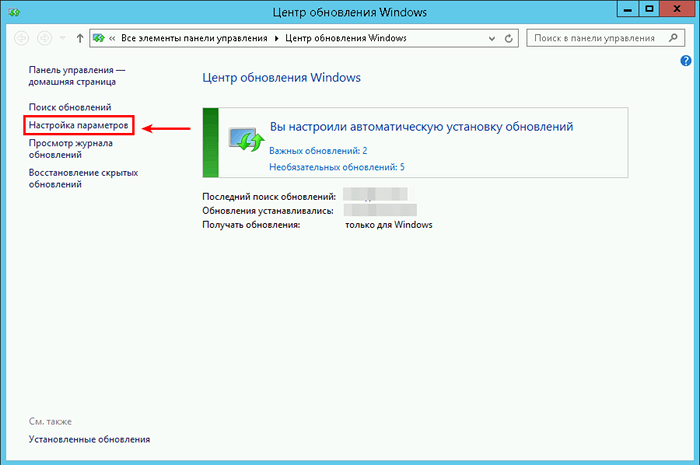This screenshot has width=700, height=465.
Task: Click label Получать обновления
Action: point(251,225)
